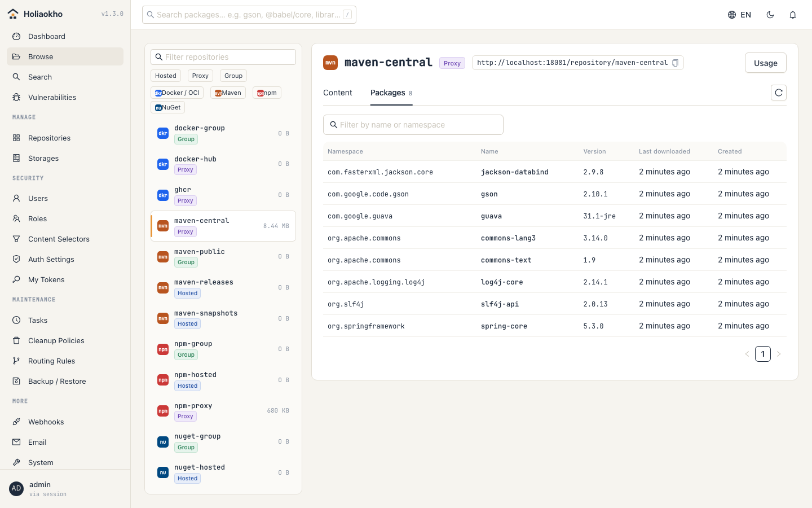The width and height of the screenshot is (812, 508).
Task: Switch to the Content tab
Action: tap(338, 93)
